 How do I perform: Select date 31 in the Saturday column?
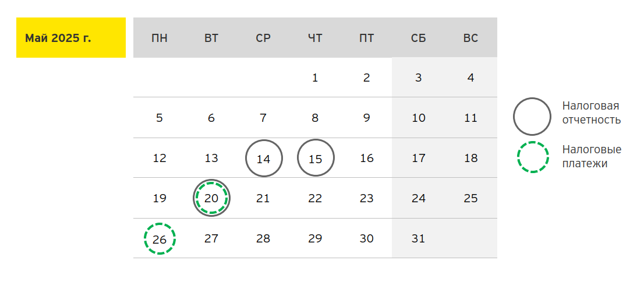418,238
